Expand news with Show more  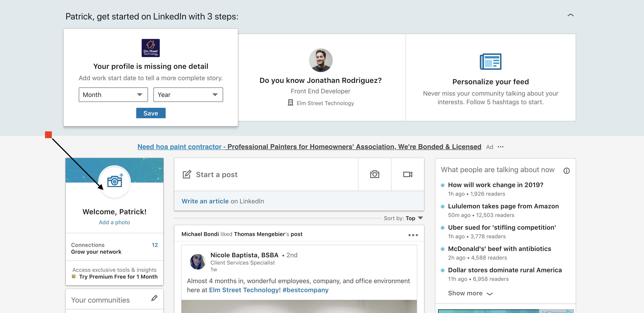(x=470, y=293)
